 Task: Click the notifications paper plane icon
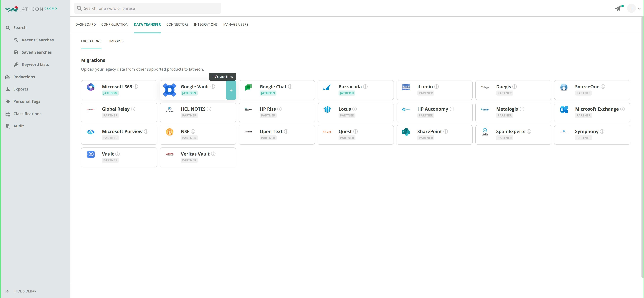pos(618,8)
